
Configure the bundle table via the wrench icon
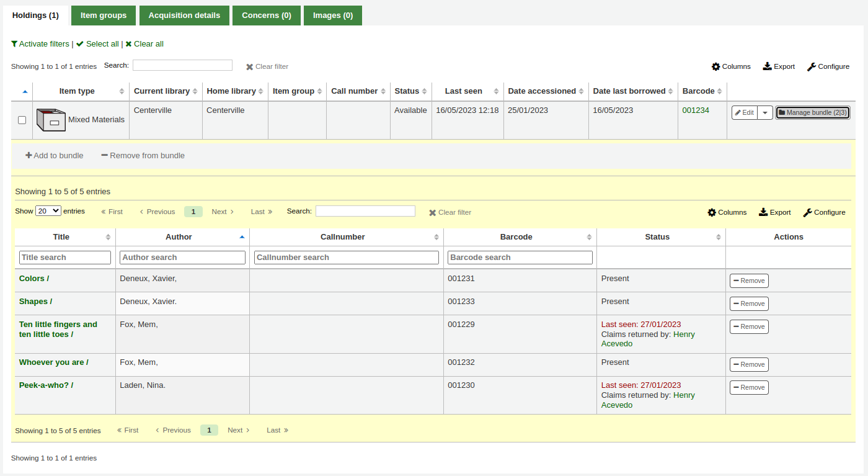point(824,212)
